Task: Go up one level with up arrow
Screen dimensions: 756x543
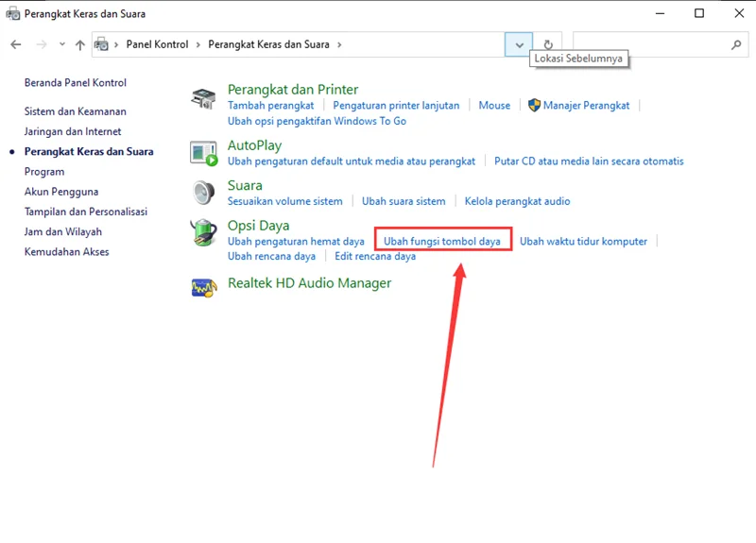Action: 80,44
